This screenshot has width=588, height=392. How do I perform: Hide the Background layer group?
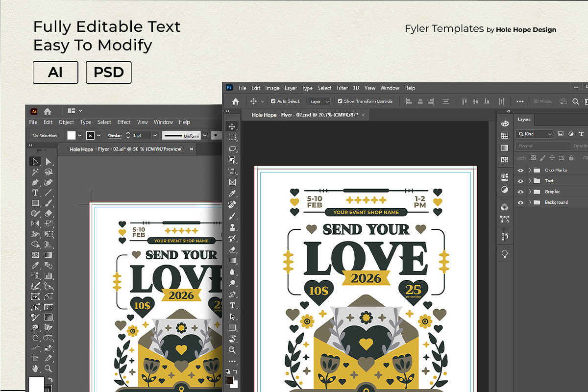(520, 202)
